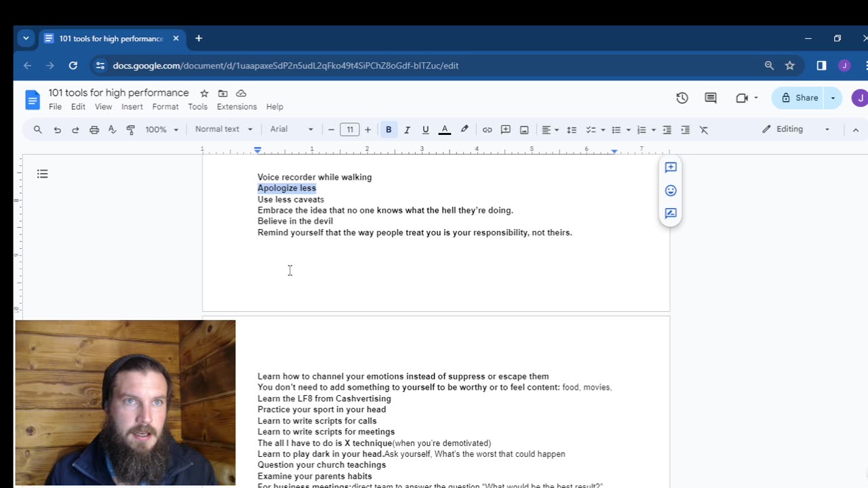Viewport: 868px width, 488px height.
Task: Star the document title
Action: click(204, 93)
